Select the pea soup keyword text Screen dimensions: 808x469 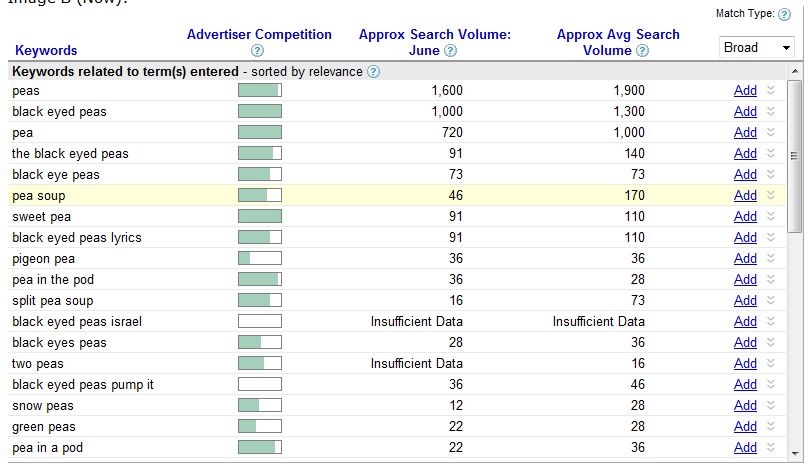click(39, 196)
